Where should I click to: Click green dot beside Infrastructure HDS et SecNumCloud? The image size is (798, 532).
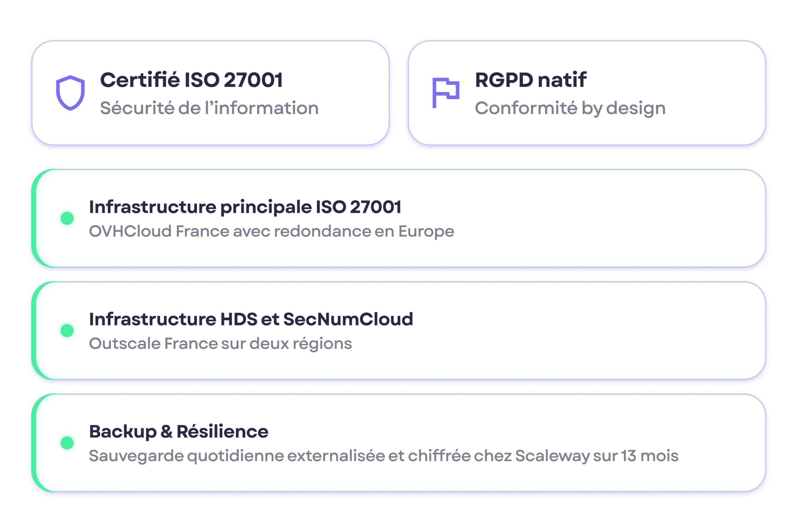(x=67, y=330)
